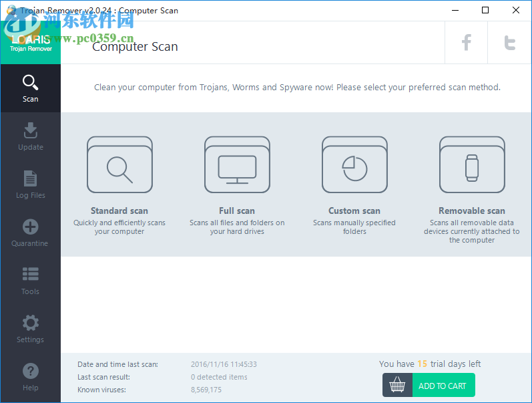Open the Tools list icon
Viewport: 532px width, 403px height.
tap(31, 274)
